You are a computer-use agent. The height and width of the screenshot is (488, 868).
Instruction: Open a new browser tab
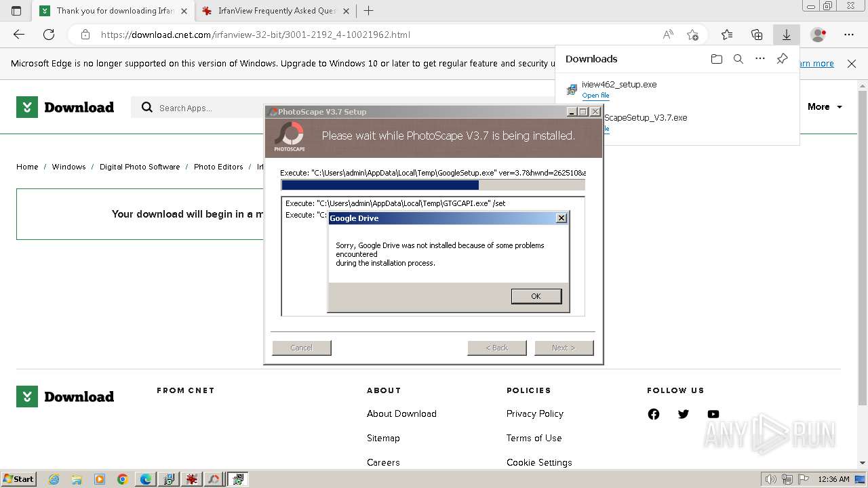pyautogui.click(x=369, y=11)
